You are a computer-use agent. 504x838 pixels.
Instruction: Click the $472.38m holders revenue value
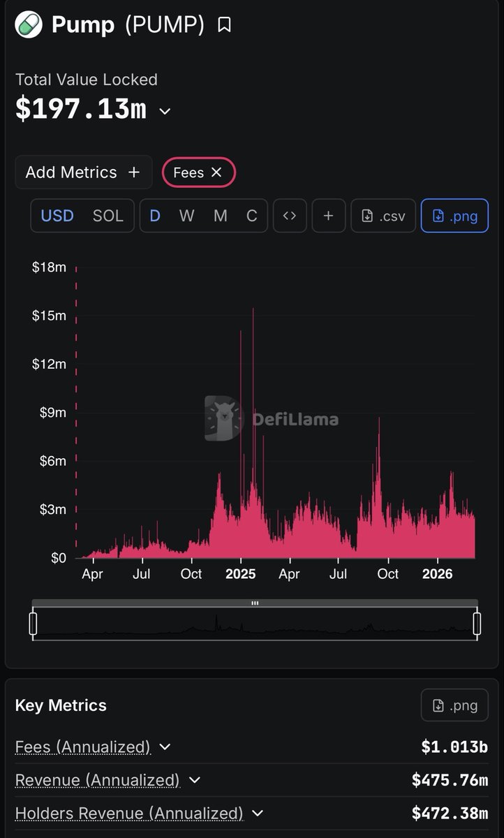[x=450, y=814]
